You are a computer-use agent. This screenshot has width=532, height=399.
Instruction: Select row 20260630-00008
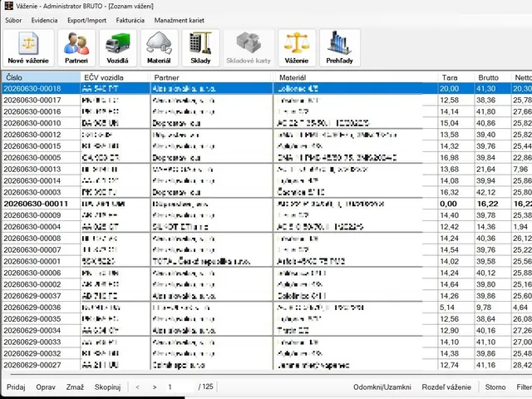pos(267,239)
